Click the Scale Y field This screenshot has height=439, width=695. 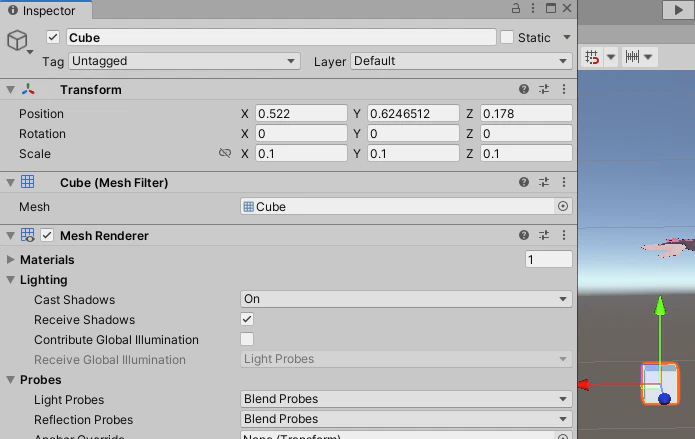click(413, 153)
